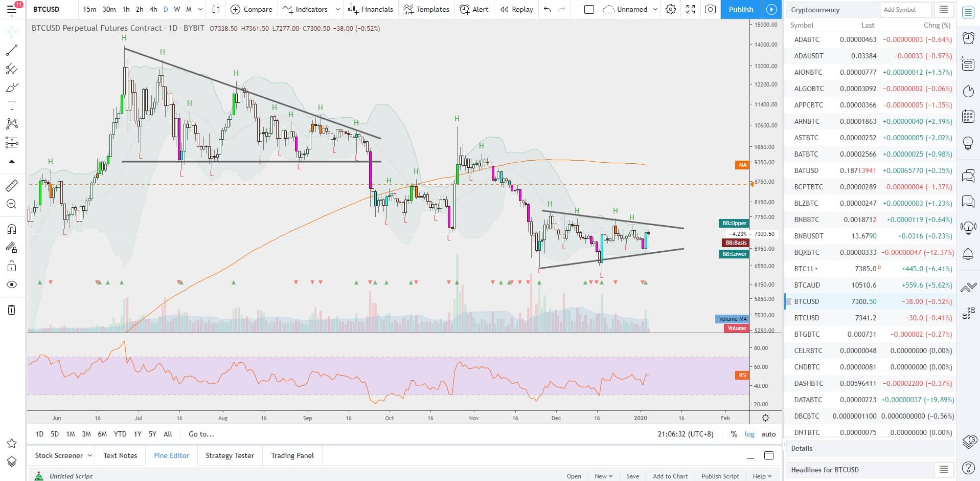Switch to 15m timeframe

(x=89, y=9)
